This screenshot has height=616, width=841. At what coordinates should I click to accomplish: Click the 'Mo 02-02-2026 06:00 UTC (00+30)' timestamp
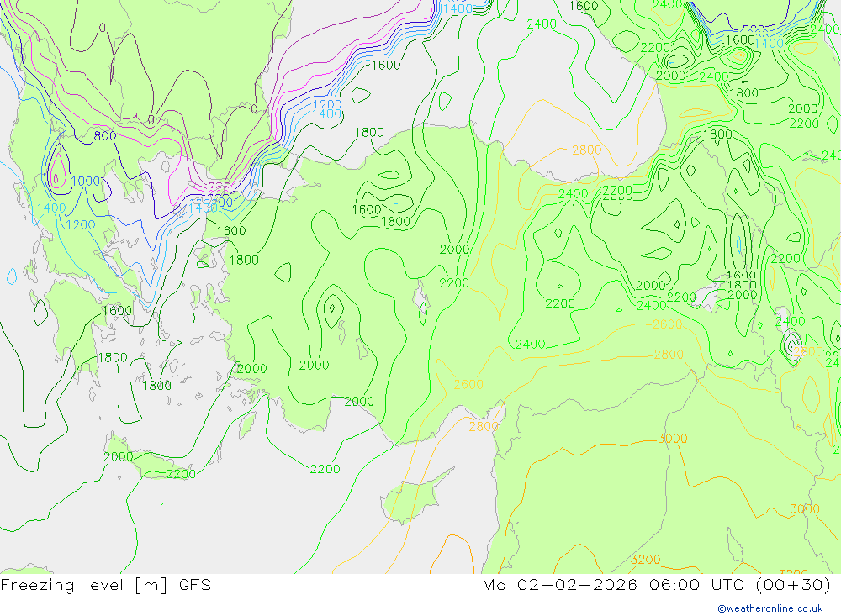click(657, 585)
